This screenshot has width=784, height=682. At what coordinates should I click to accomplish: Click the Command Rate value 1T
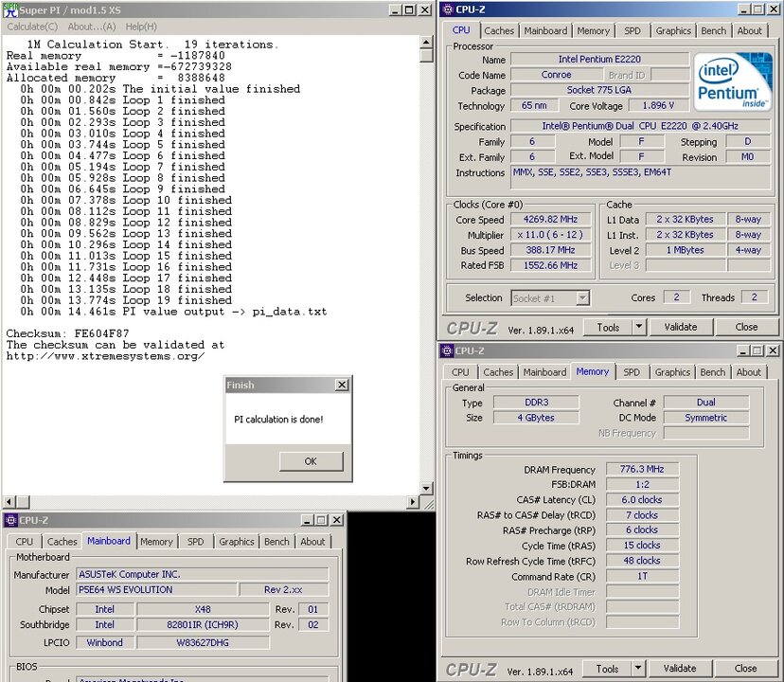(x=642, y=577)
